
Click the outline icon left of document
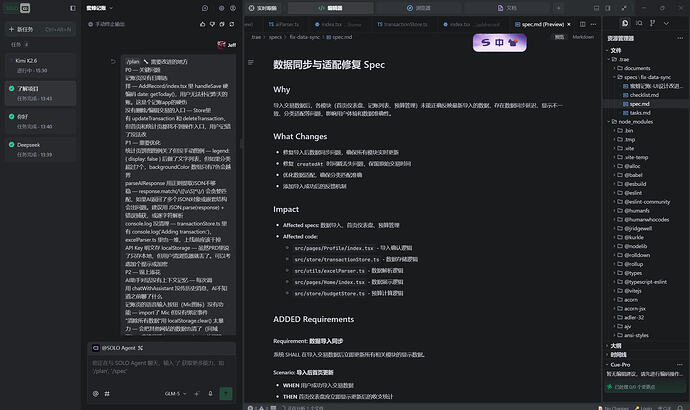(x=251, y=62)
